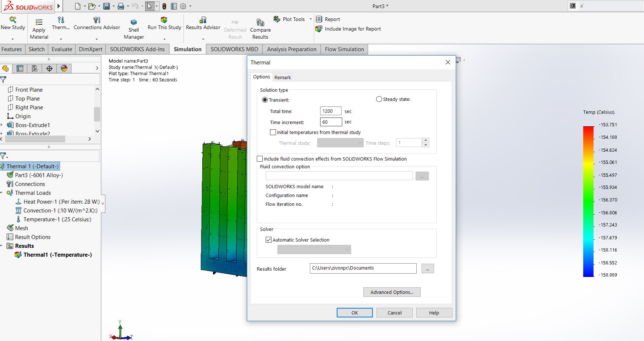
Task: Switch to the Features ribbon tab
Action: (x=12, y=49)
